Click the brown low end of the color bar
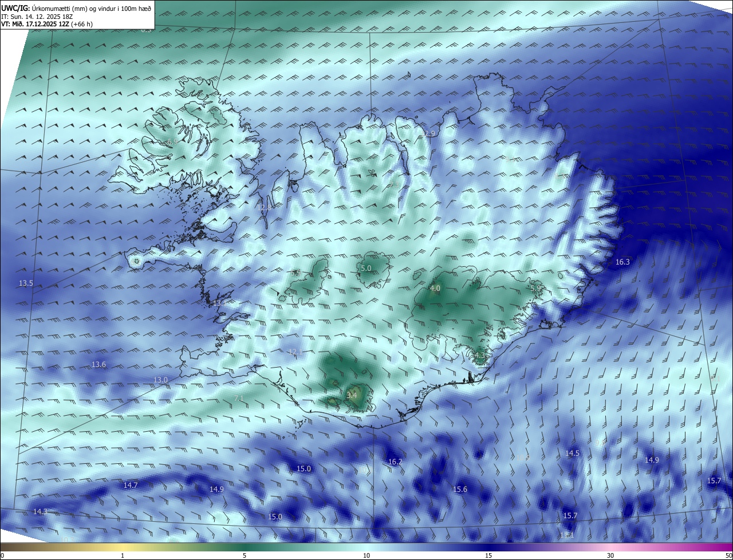This screenshot has width=733, height=560. [9, 547]
